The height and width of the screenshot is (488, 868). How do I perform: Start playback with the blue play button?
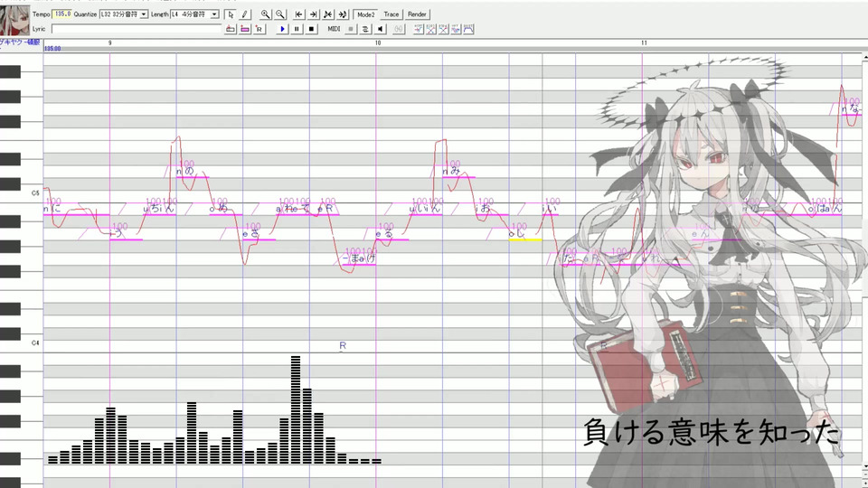tap(282, 29)
